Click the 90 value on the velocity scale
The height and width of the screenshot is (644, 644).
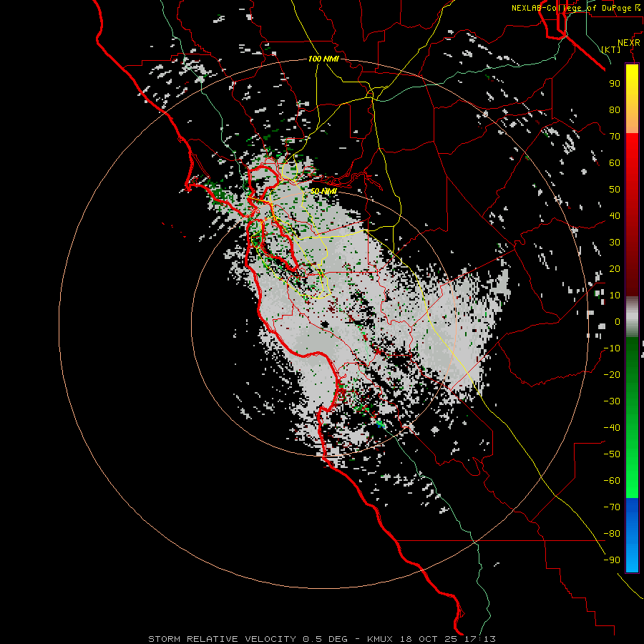tap(615, 84)
